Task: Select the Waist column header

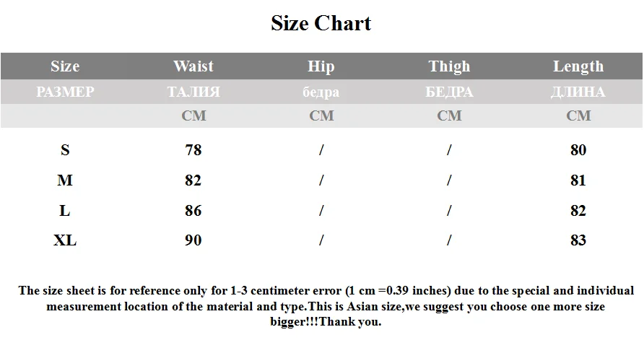Action: coord(193,66)
